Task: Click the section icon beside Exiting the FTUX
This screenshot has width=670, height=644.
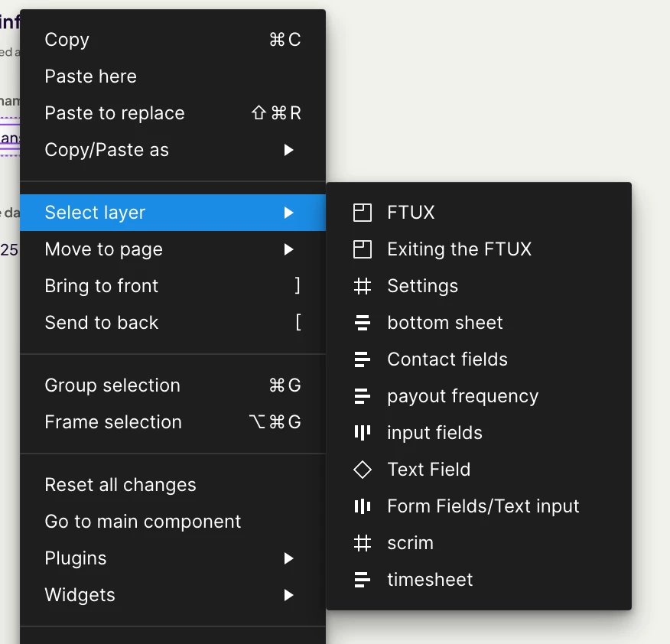Action: coord(363,249)
